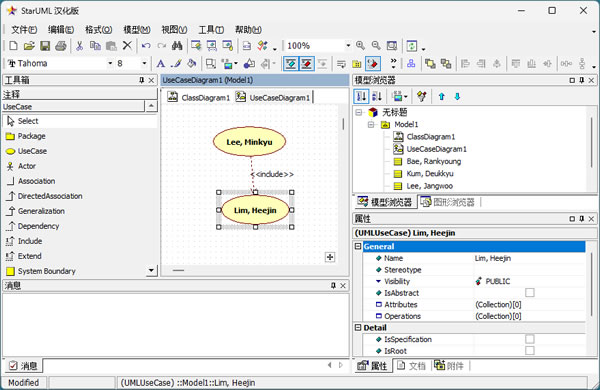Select the Actor tool in the toolbox
Image resolution: width=600 pixels, height=390 pixels.
point(79,166)
